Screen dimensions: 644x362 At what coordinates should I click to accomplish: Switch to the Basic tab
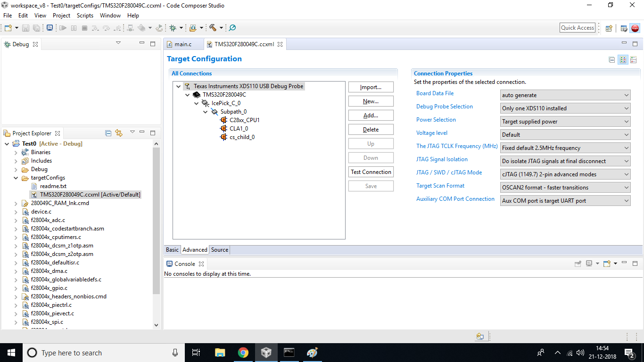click(172, 250)
